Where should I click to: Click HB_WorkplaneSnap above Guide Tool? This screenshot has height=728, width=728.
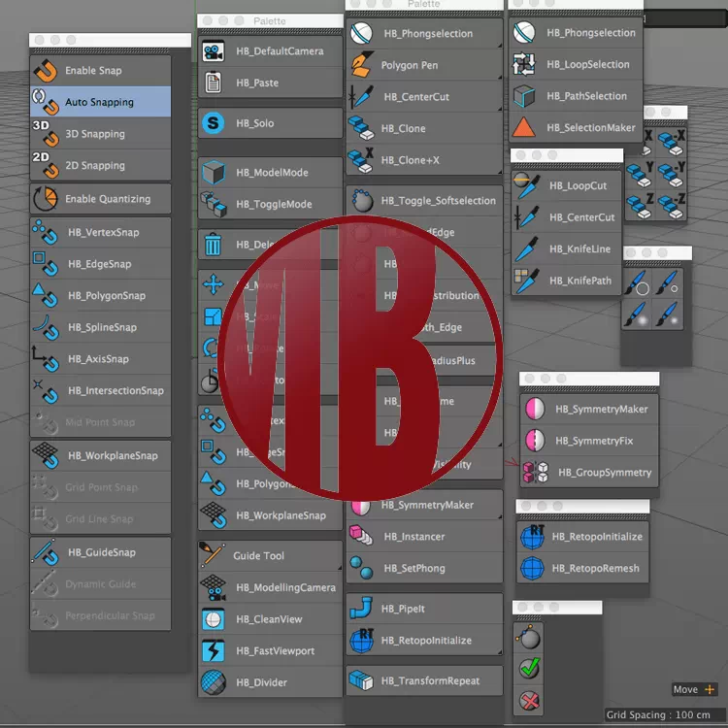pyautogui.click(x=270, y=515)
